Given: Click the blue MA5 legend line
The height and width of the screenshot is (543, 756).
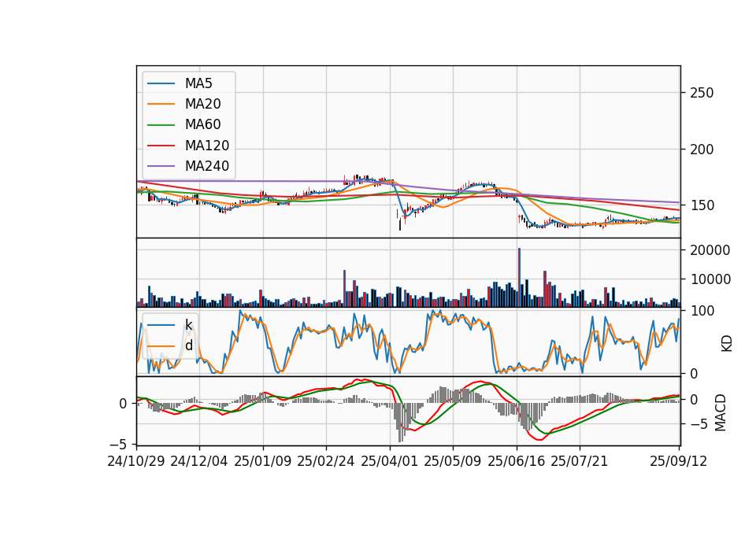Looking at the screenshot, I should (x=161, y=83).
